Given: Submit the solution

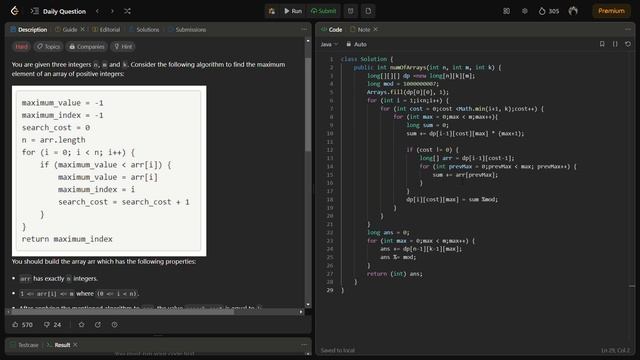Looking at the screenshot, I should [324, 11].
